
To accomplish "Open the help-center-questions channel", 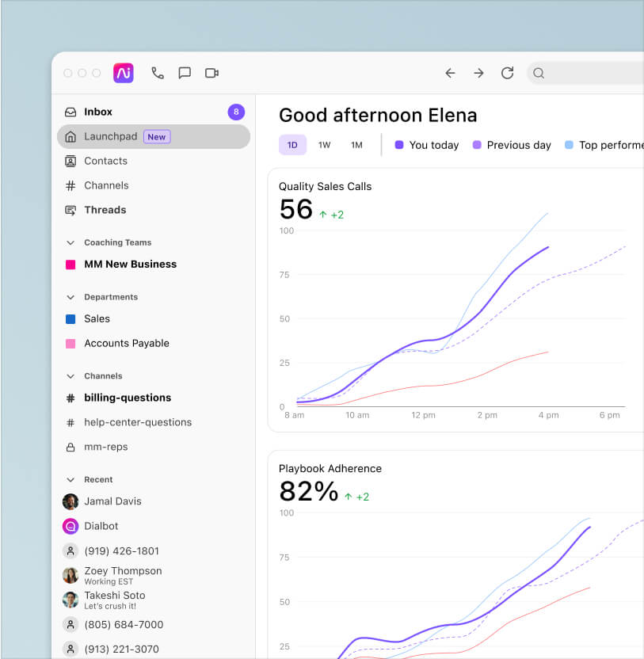I will click(138, 422).
